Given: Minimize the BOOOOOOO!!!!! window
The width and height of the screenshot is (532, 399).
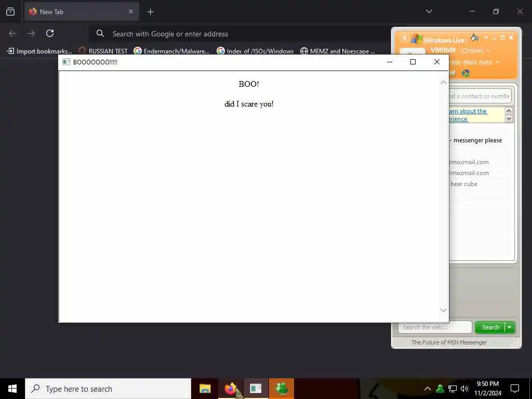Looking at the screenshot, I should click(x=390, y=62).
